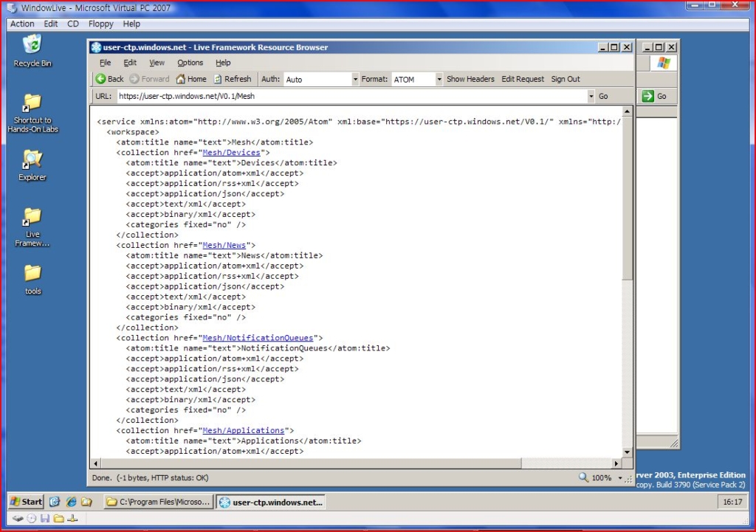Click the vertical scrollbar down arrow
The image size is (756, 532).
click(627, 452)
